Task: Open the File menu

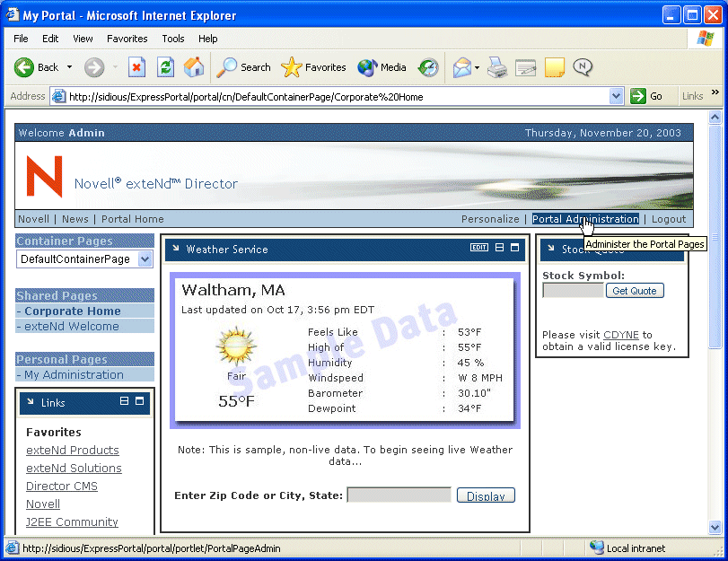Action: pos(21,39)
